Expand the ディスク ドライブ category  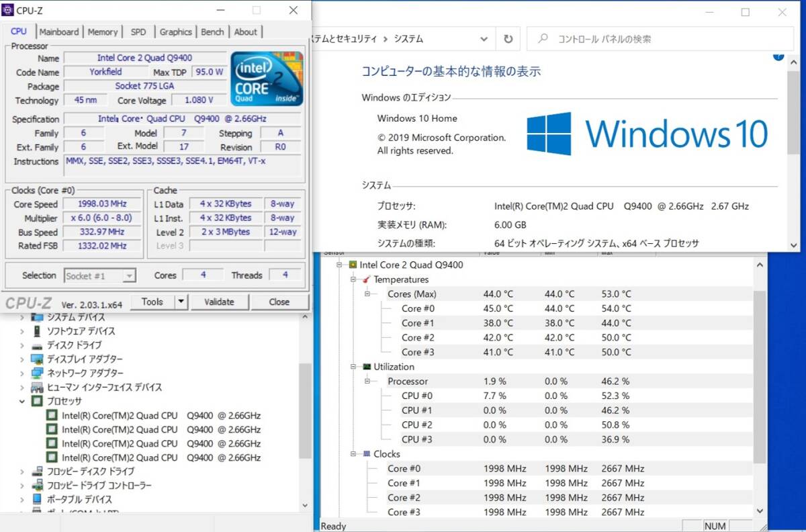(21, 345)
